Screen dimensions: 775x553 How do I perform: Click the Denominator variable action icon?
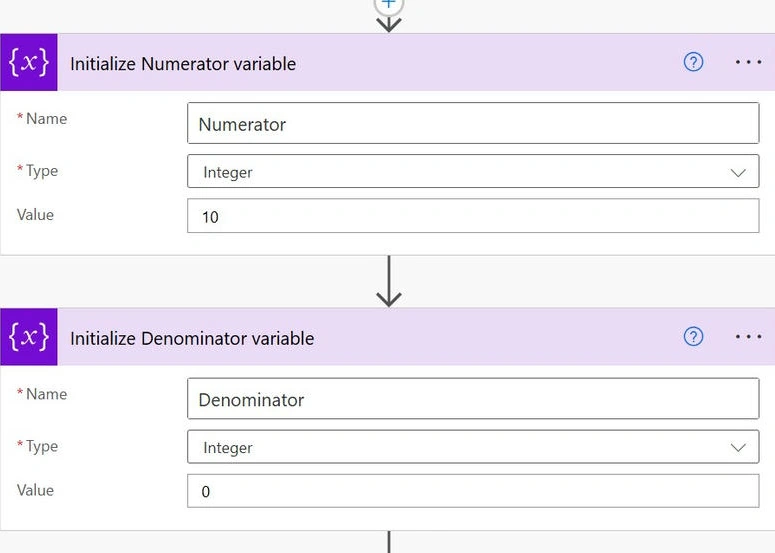(29, 337)
